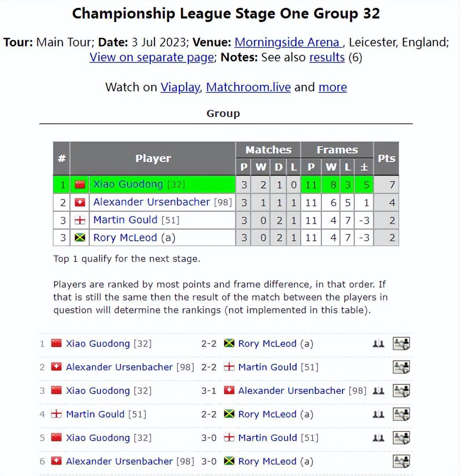Click the more broadcasters link
The width and height of the screenshot is (460, 476).
pos(332,87)
